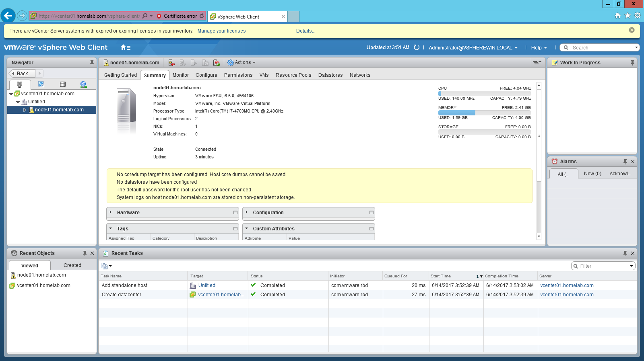Image resolution: width=644 pixels, height=361 pixels.
Task: Click the last host toolbar icon before Actions
Action: point(217,63)
